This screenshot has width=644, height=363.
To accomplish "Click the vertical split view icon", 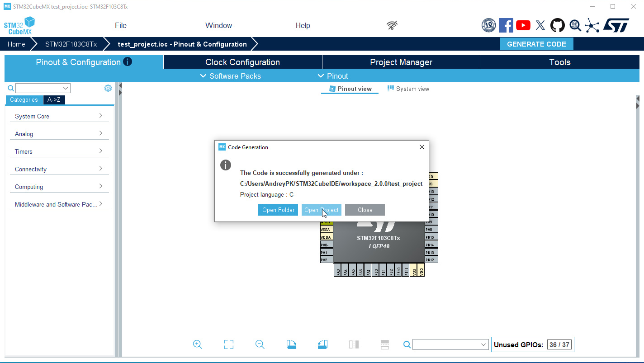I will click(354, 344).
